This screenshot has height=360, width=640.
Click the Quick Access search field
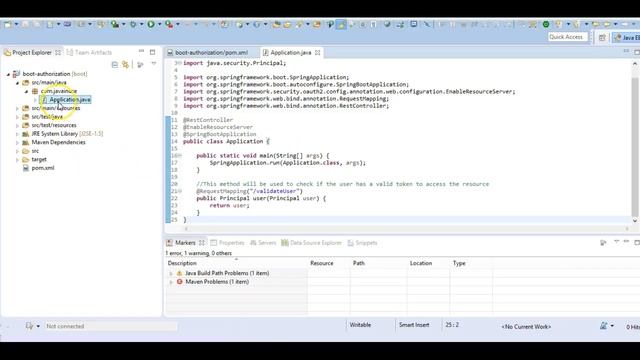pos(567,37)
